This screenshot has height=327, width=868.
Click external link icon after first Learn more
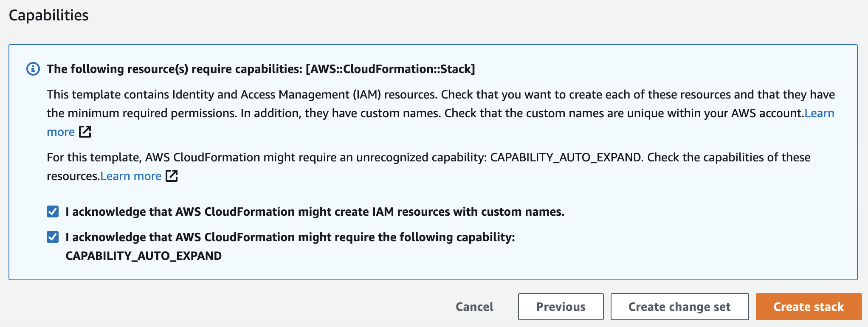(85, 132)
